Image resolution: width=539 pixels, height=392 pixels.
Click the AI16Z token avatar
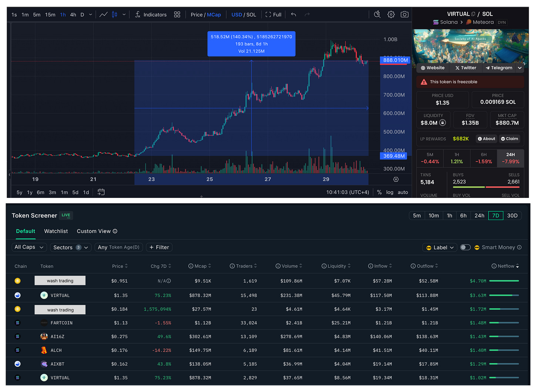pos(44,337)
